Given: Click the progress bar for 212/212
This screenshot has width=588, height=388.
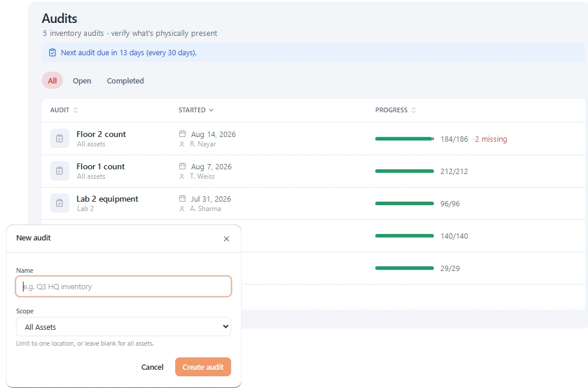Looking at the screenshot, I should [x=405, y=171].
